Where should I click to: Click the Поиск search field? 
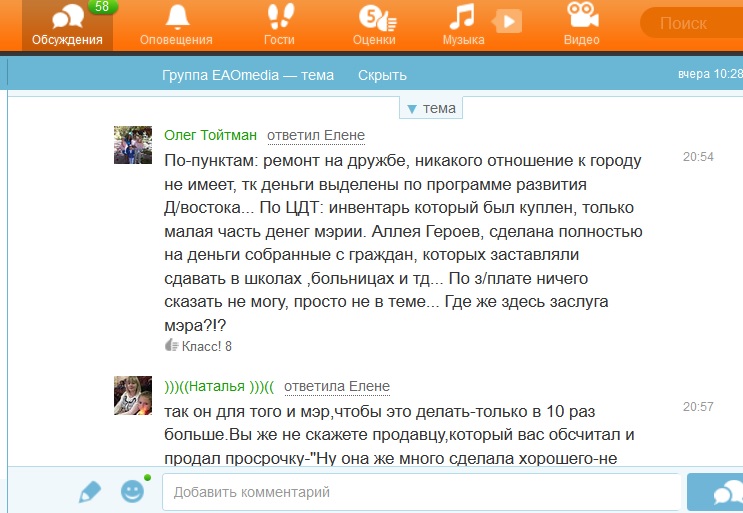pos(691,23)
